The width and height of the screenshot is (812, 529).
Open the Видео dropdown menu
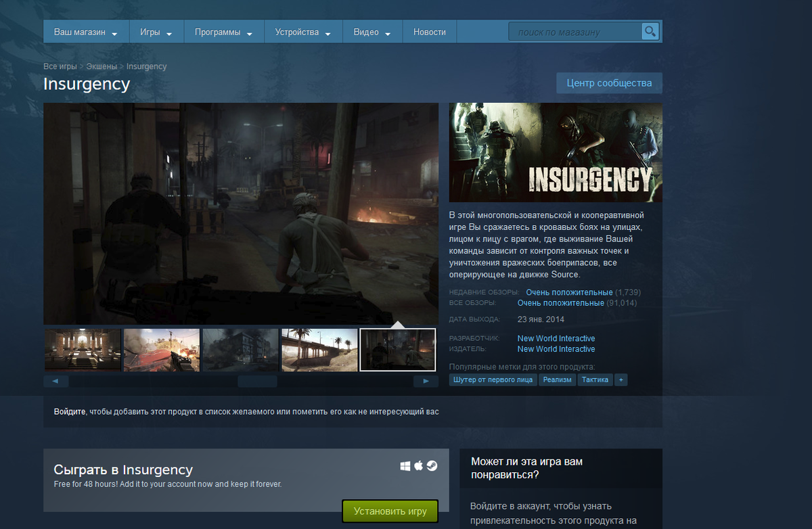(x=371, y=32)
